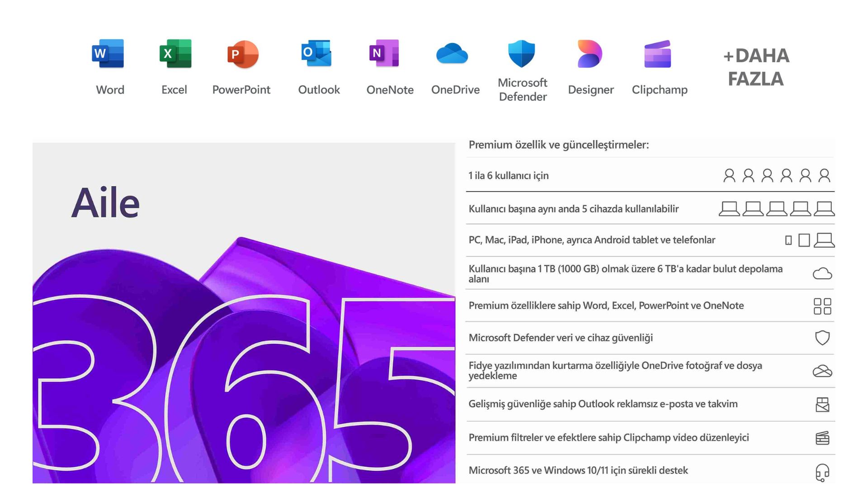868x488 pixels.
Task: Click the OneDrive cloud icon
Action: [452, 54]
